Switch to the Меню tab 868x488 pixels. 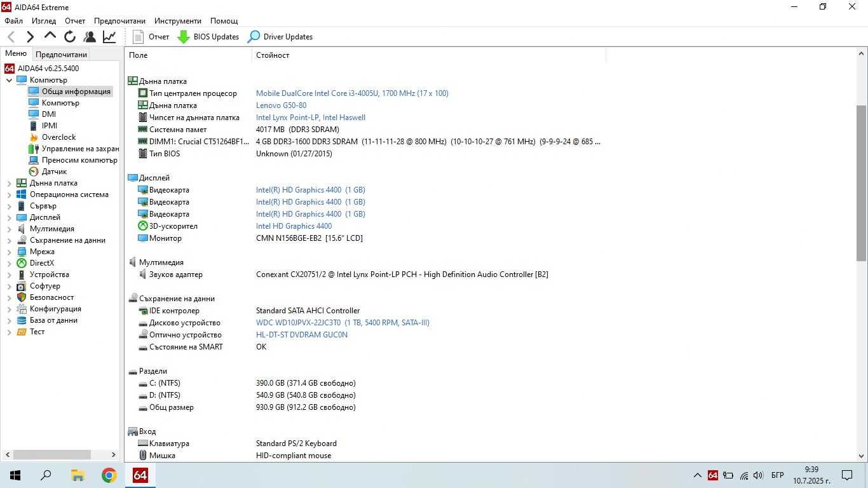point(16,54)
